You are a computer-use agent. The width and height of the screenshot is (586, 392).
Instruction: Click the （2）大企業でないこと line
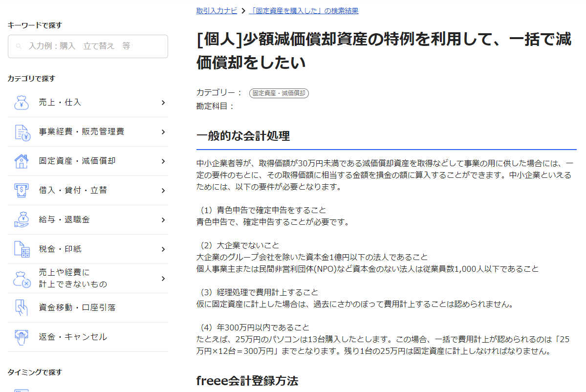coord(238,245)
